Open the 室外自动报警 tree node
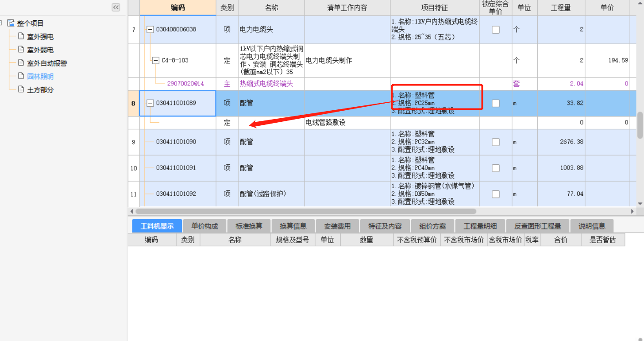644x341 pixels. coord(47,63)
